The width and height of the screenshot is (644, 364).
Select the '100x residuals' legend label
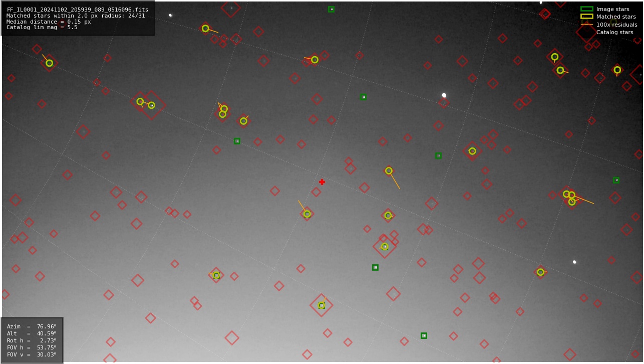[616, 25]
